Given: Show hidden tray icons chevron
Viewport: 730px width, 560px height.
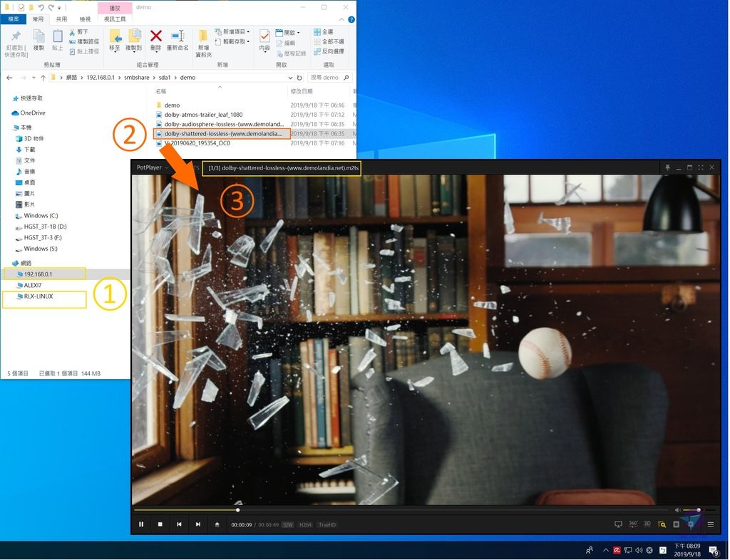Looking at the screenshot, I should click(606, 550).
